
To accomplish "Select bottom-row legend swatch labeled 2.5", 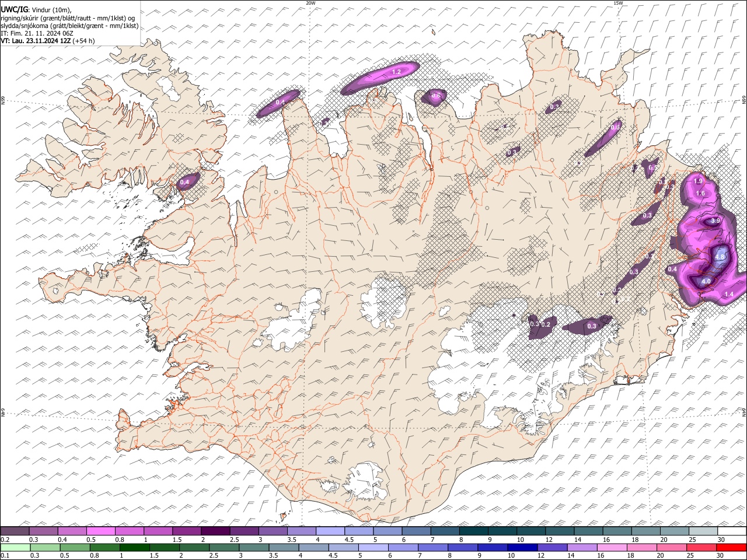I will [x=224, y=548].
